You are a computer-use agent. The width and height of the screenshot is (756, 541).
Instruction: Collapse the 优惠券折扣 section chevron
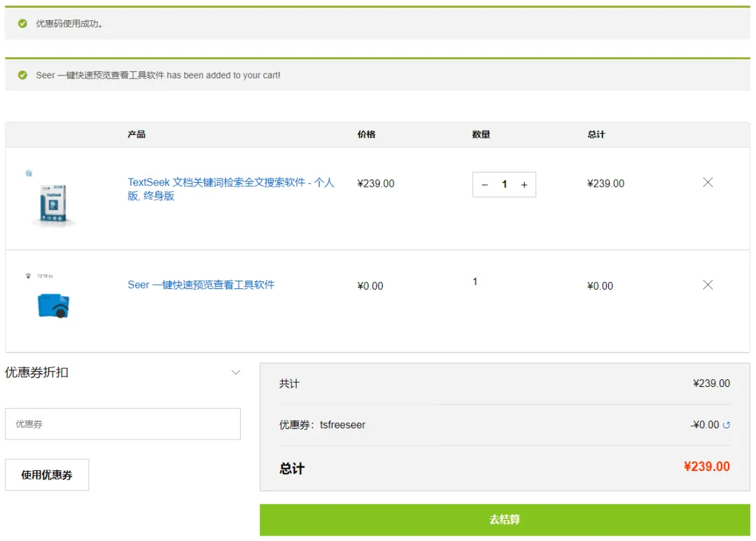[x=235, y=372]
